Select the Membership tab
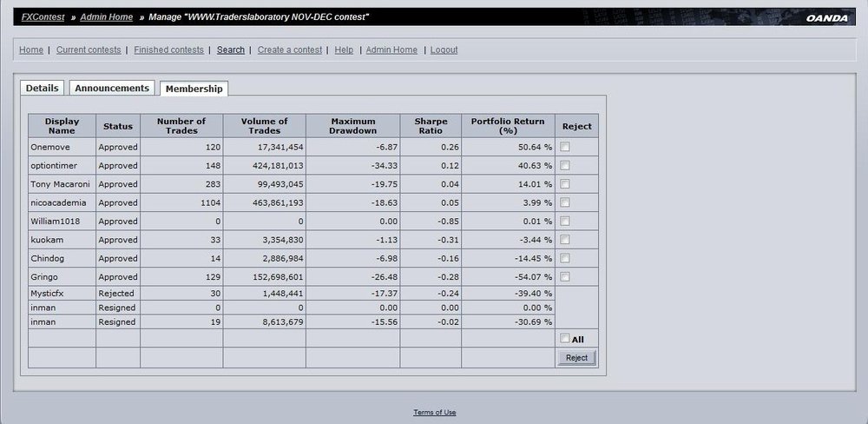The height and width of the screenshot is (424, 868). point(194,89)
